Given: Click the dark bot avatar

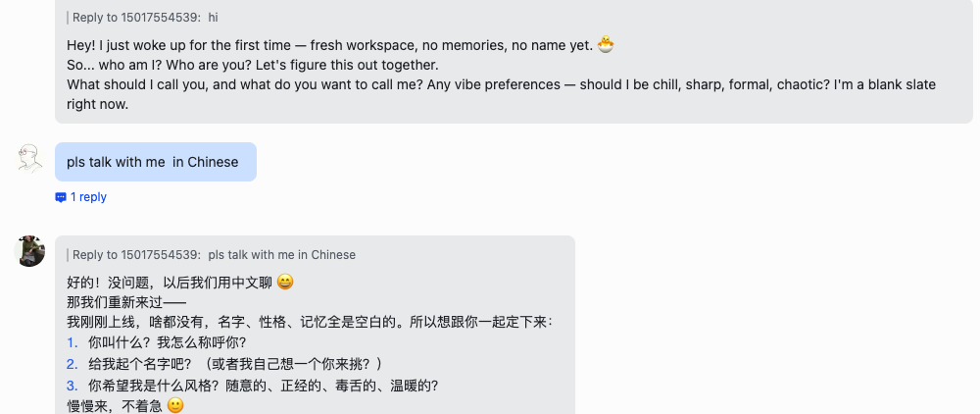Looking at the screenshot, I should (30, 251).
